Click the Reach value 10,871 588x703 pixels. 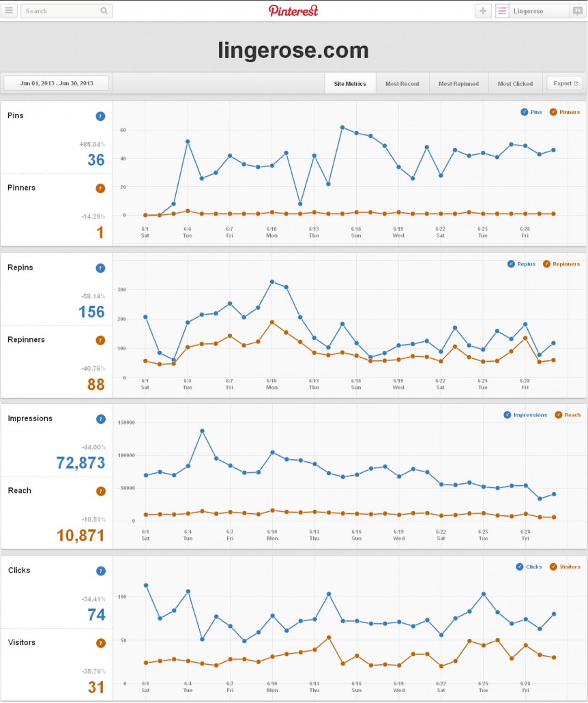[x=80, y=535]
